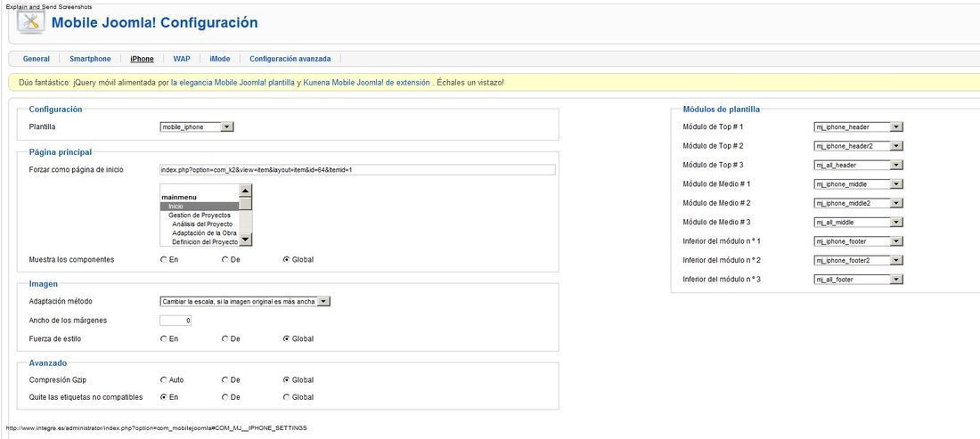Switch to the iMode tab
The height and width of the screenshot is (439, 980).
click(220, 59)
